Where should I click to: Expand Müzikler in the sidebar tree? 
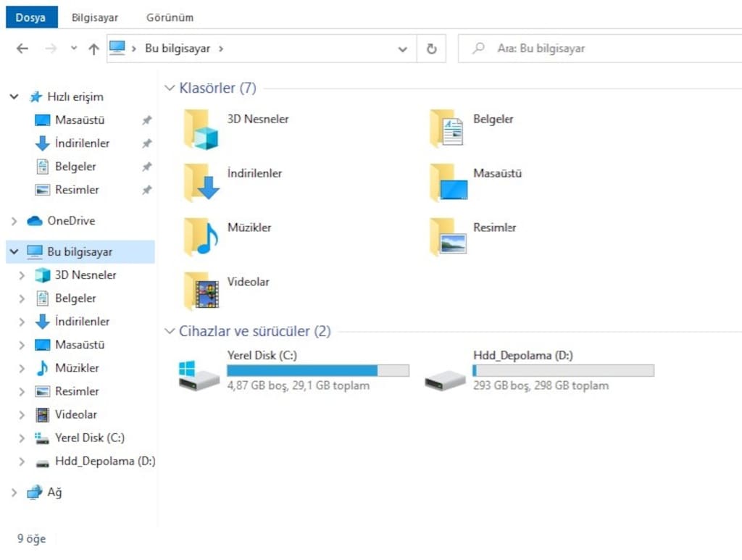[x=22, y=368]
